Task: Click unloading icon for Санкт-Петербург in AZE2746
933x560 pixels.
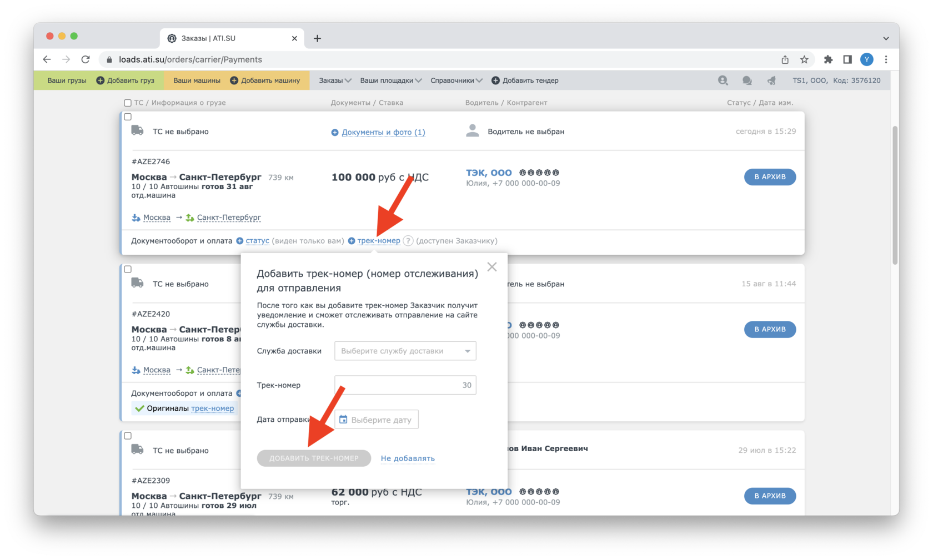Action: point(190,218)
